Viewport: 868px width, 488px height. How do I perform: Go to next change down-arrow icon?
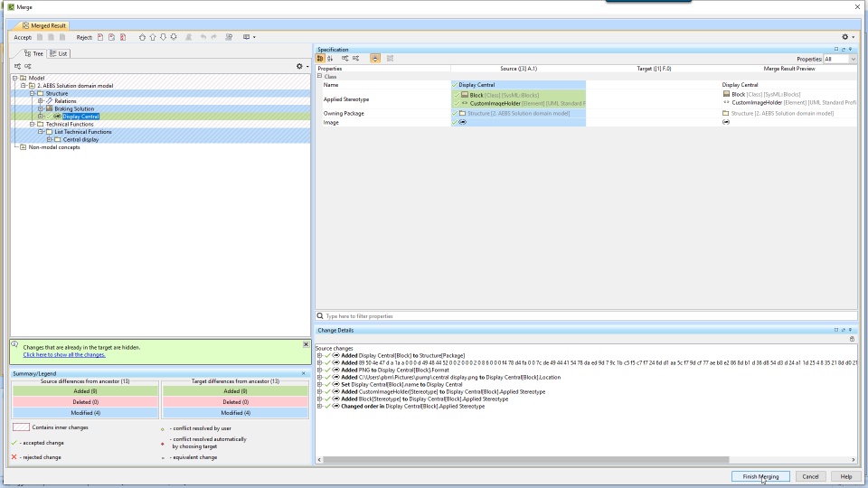pos(163,37)
